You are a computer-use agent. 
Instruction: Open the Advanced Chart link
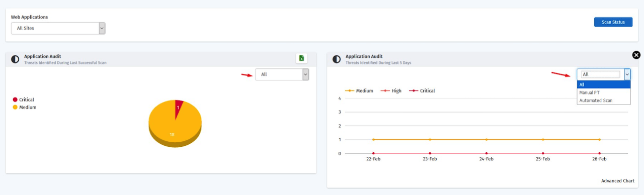pyautogui.click(x=618, y=181)
